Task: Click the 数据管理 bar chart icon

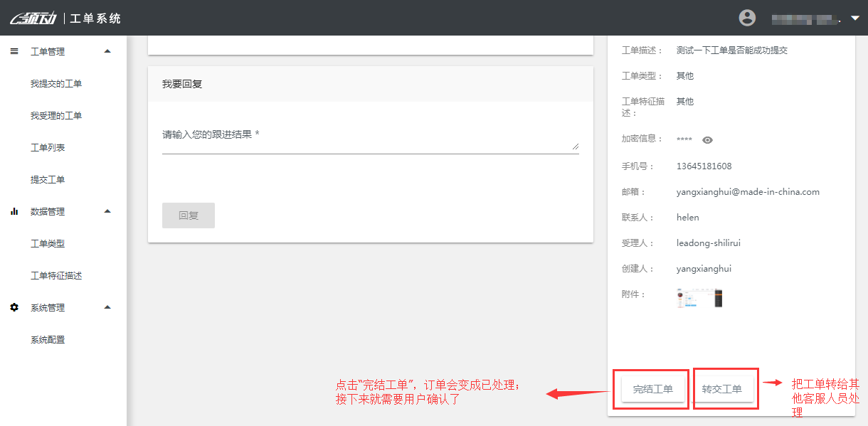Action: 14,211
